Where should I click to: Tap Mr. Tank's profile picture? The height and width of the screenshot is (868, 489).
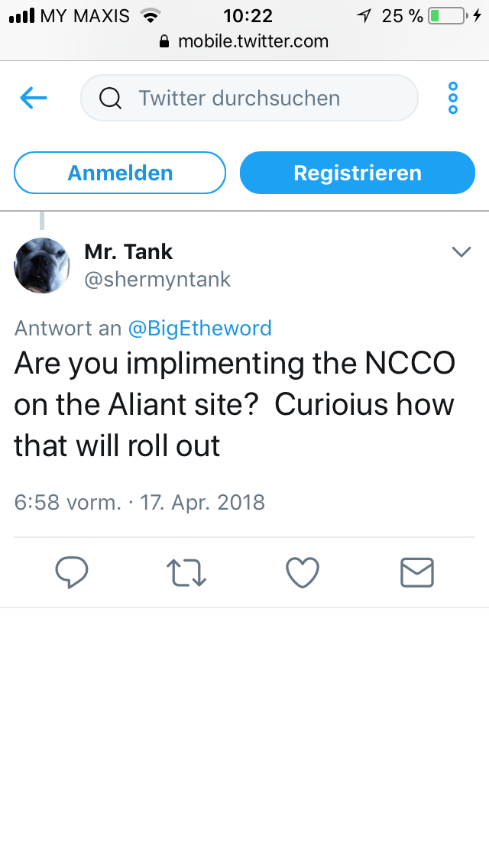point(42,265)
